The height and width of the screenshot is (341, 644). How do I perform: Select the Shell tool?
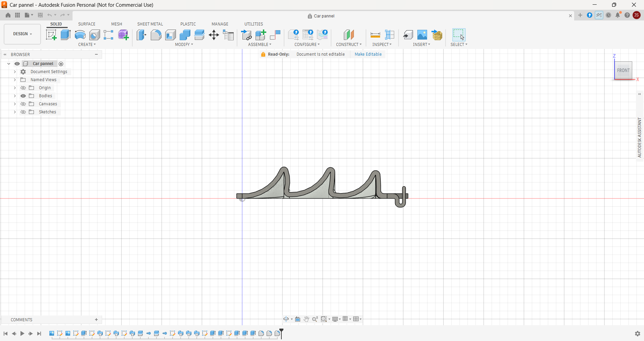click(170, 35)
